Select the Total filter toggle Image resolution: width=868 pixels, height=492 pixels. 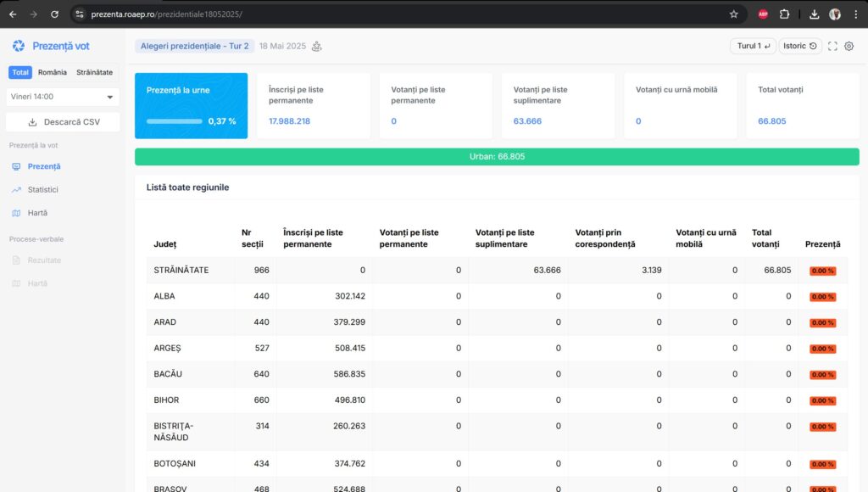(x=20, y=73)
